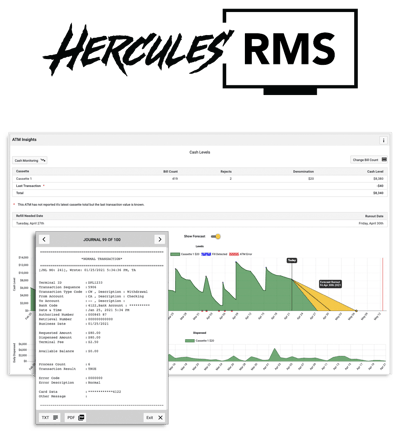This screenshot has height=432, width=400.
Task: Open the Cash Monitoring dropdown
Action: click(x=30, y=160)
